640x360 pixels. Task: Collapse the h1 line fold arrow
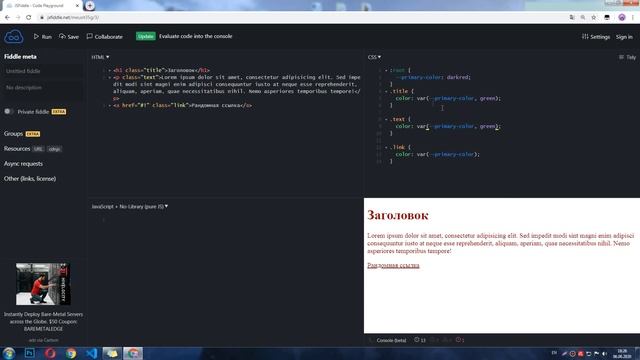tap(109, 70)
